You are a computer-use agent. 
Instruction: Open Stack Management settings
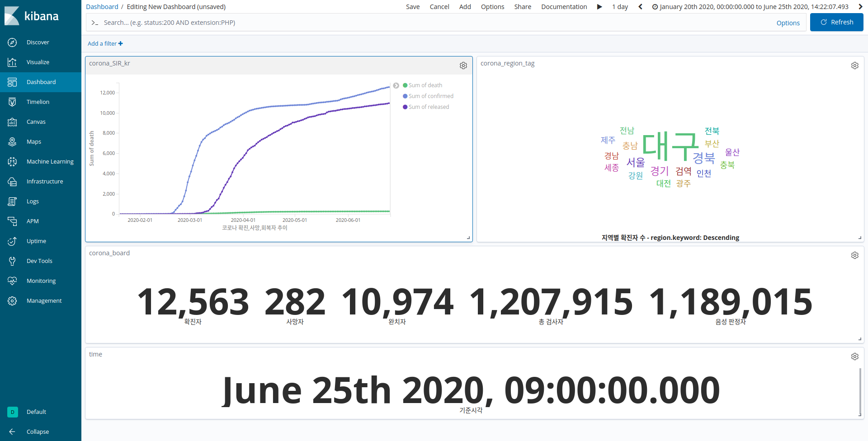44,300
